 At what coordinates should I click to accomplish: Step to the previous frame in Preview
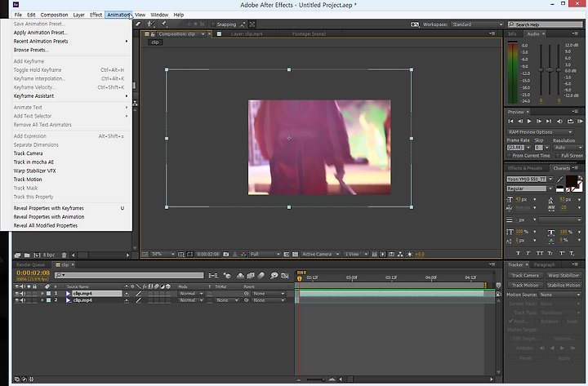coord(520,121)
